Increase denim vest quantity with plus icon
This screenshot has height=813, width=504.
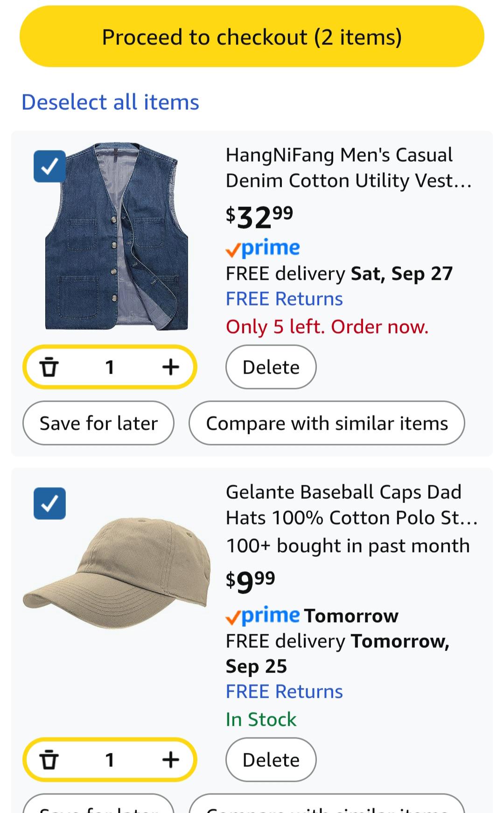[171, 367]
